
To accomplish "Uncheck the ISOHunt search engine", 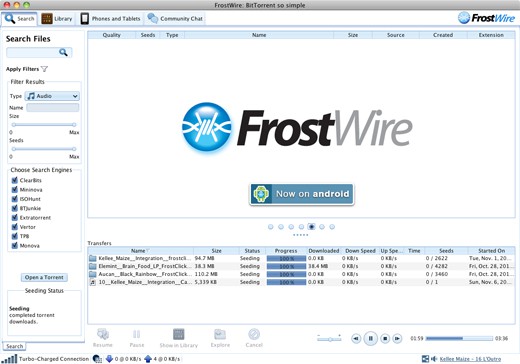I will [14, 199].
